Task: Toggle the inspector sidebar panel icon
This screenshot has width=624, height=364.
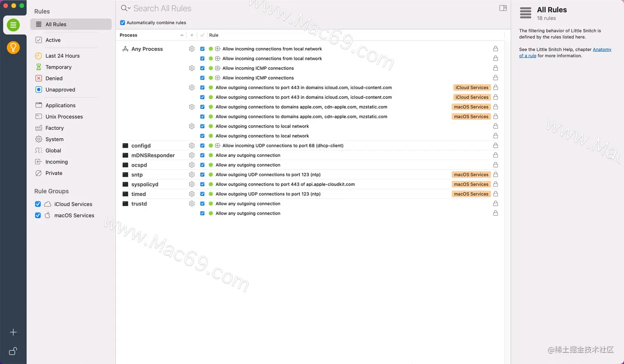Action: coord(503,8)
